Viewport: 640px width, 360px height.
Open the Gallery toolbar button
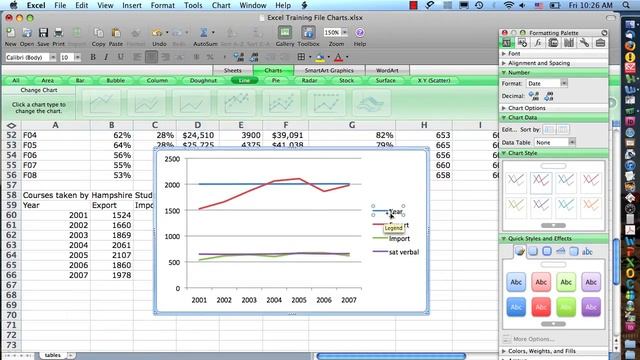pos(285,33)
